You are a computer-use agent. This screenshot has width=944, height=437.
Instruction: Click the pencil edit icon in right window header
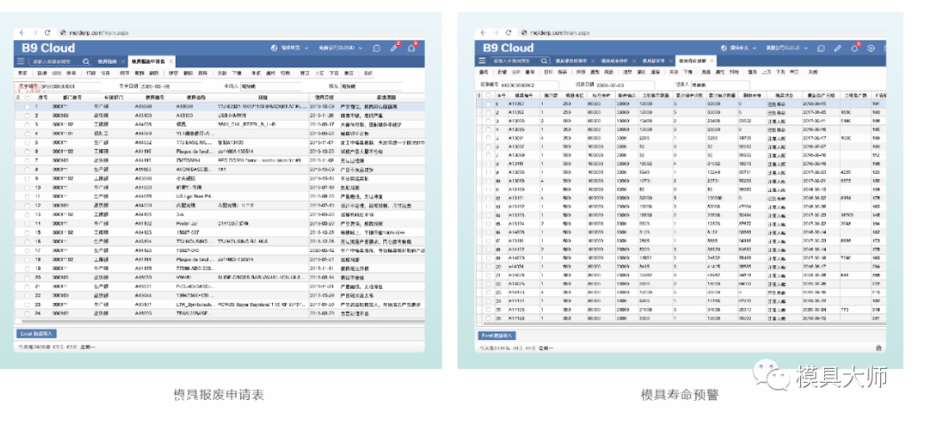coord(839,47)
